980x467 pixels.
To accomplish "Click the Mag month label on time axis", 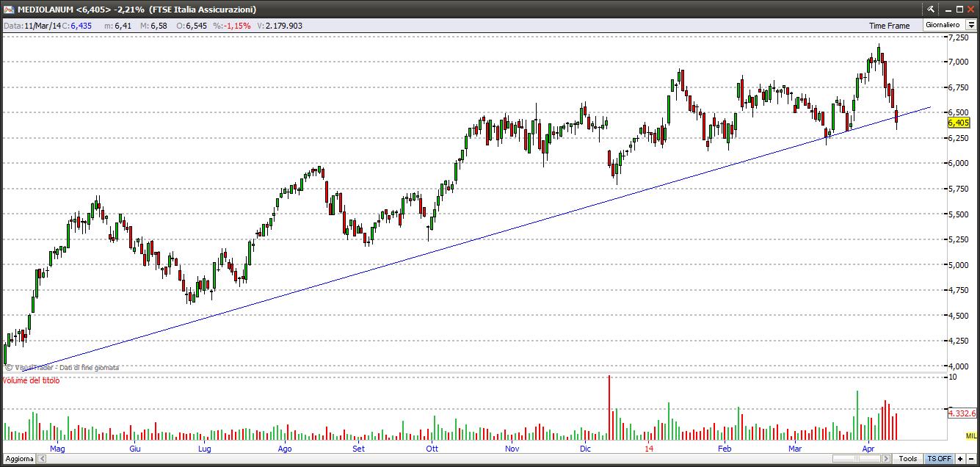I will [57, 449].
